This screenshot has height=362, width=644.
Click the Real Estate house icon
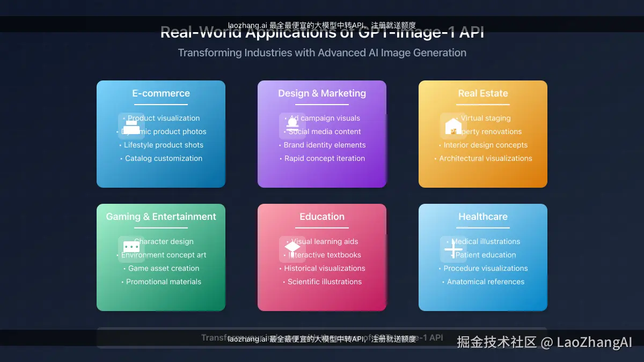453,126
